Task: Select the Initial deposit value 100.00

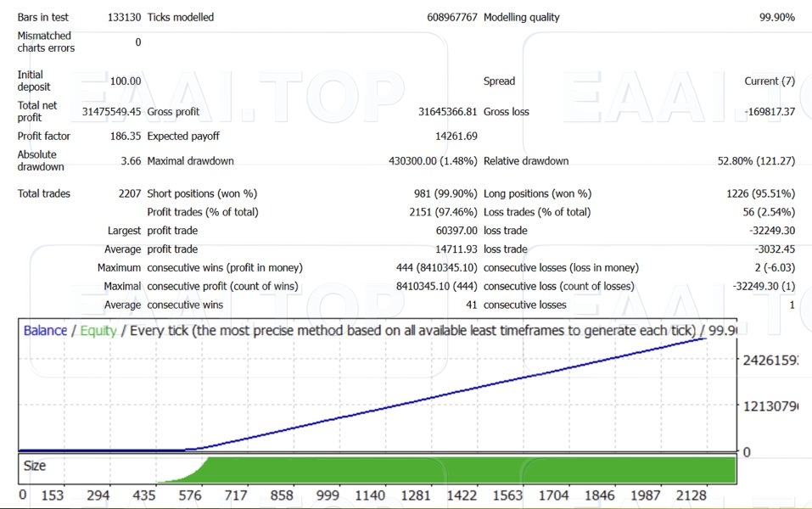Action: point(125,81)
